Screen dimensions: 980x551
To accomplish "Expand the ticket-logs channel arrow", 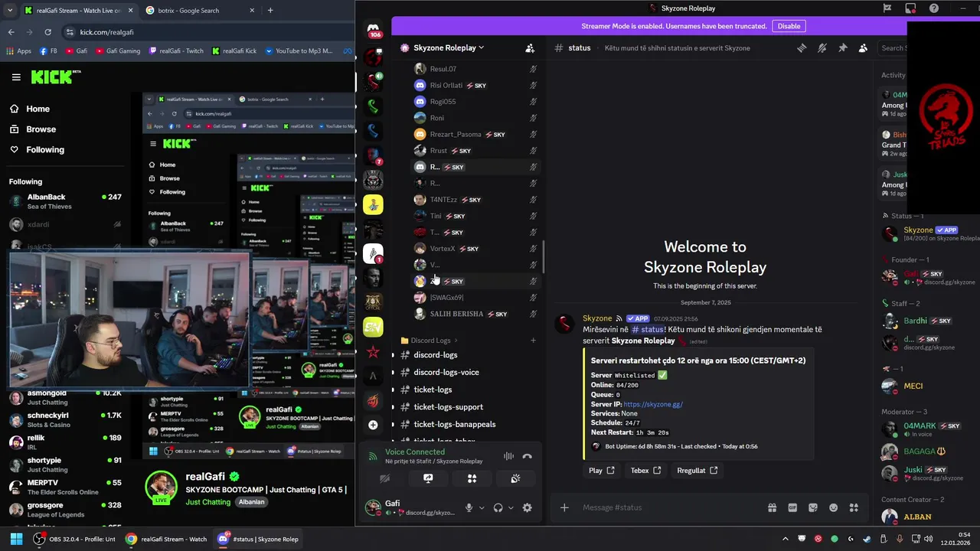I will click(x=393, y=390).
